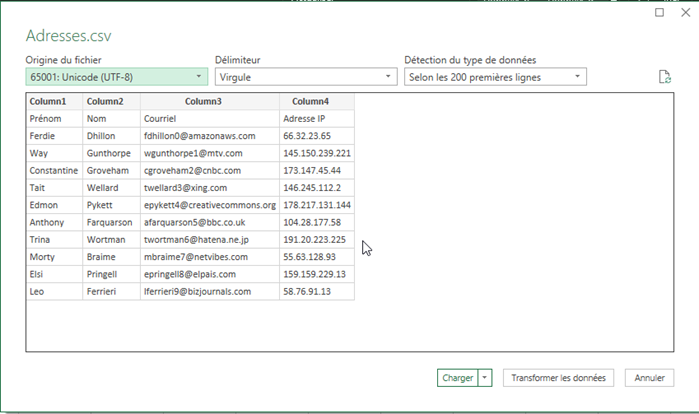
Task: Click the Groveham cell
Action: click(111, 171)
